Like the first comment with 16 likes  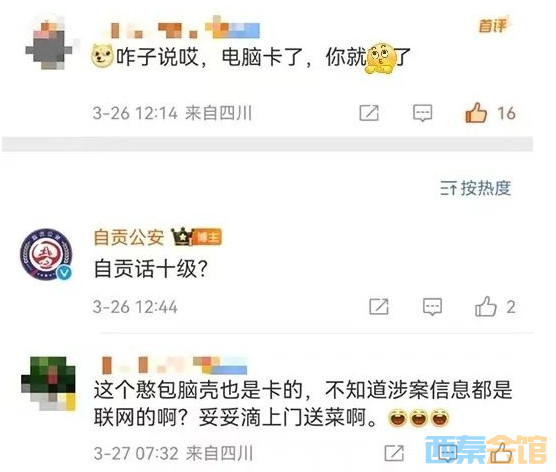pyautogui.click(x=476, y=113)
